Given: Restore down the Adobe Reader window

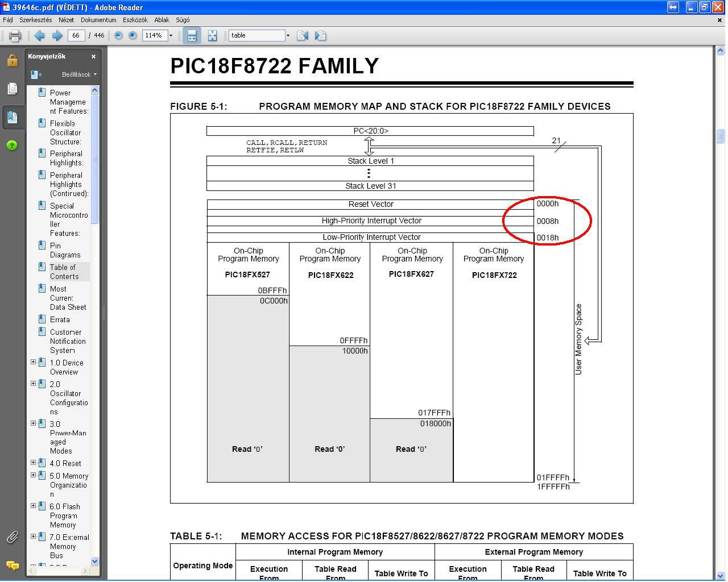Looking at the screenshot, I should pos(704,7).
